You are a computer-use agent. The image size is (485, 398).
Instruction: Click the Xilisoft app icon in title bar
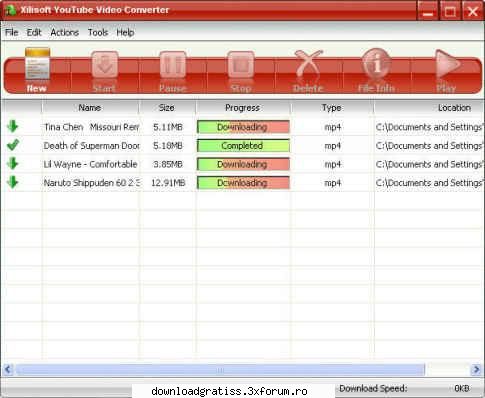tap(10, 10)
